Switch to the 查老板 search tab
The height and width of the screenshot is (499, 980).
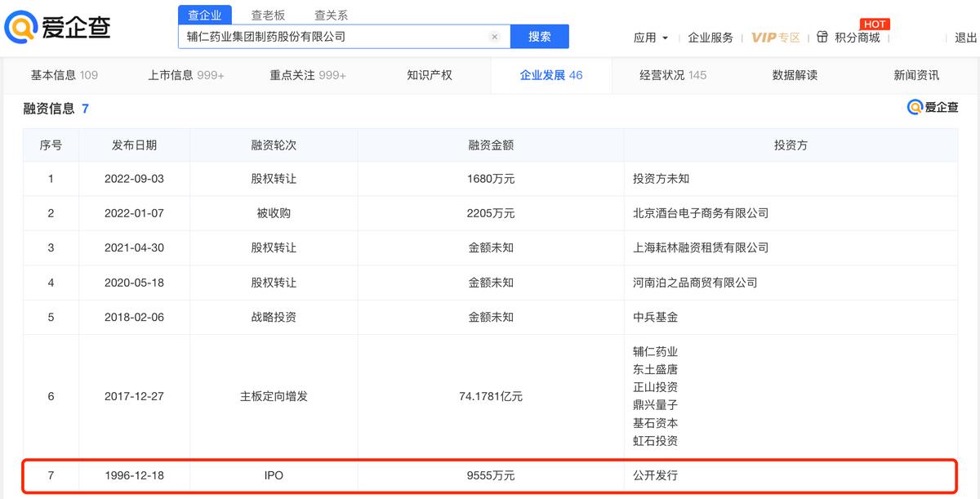267,15
